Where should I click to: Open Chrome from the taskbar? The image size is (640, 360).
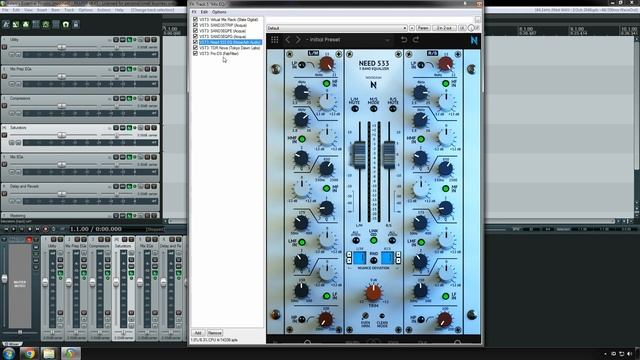pyautogui.click(x=29, y=353)
